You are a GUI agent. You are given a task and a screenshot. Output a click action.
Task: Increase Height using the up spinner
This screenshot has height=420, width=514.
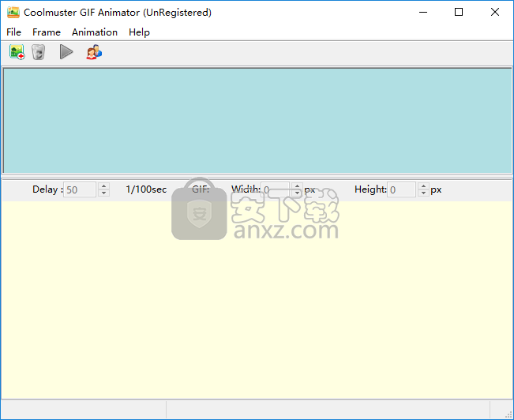[423, 186]
